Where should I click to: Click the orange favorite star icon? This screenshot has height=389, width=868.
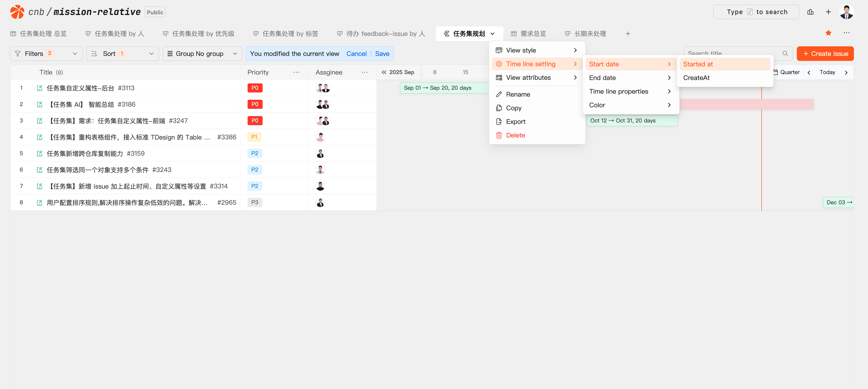(x=828, y=33)
